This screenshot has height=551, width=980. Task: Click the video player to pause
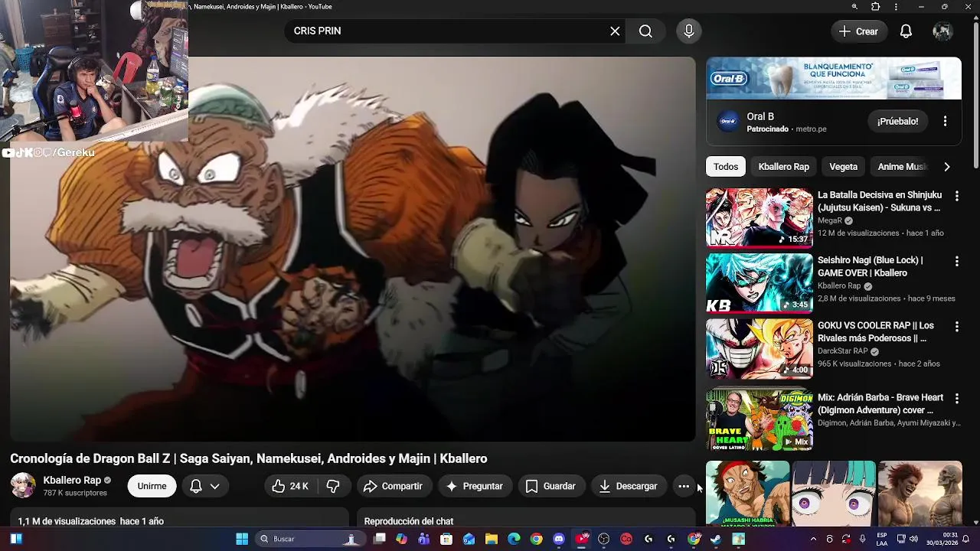[352, 249]
